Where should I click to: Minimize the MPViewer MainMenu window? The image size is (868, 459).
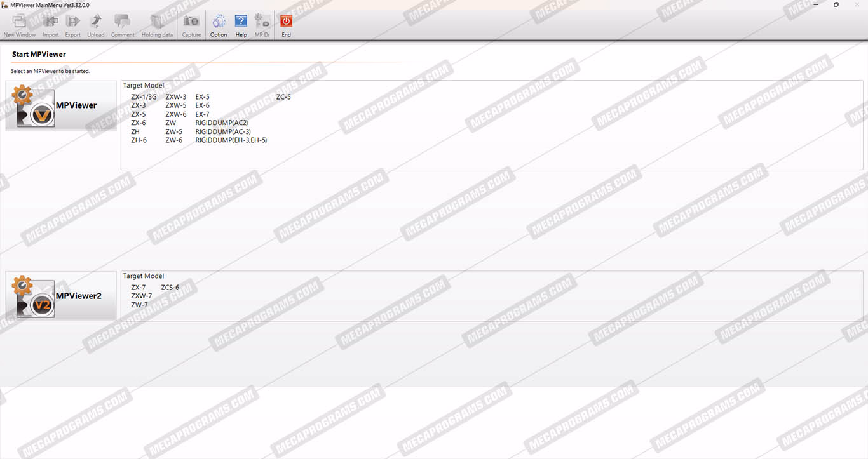click(815, 4)
